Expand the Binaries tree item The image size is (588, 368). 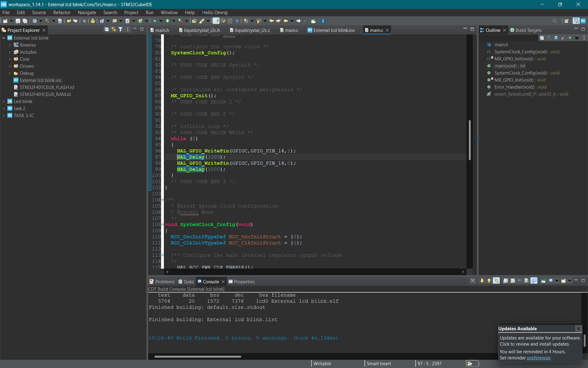[x=9, y=44]
